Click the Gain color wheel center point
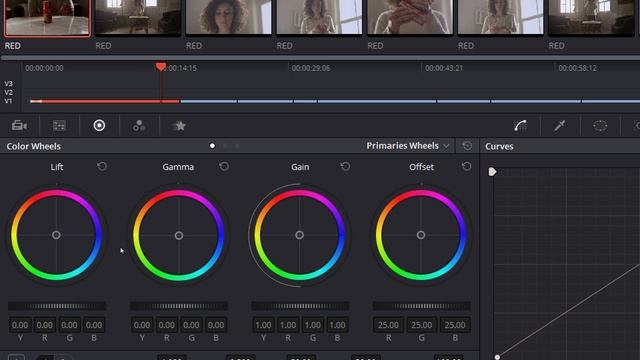The width and height of the screenshot is (640, 360). 300,235
